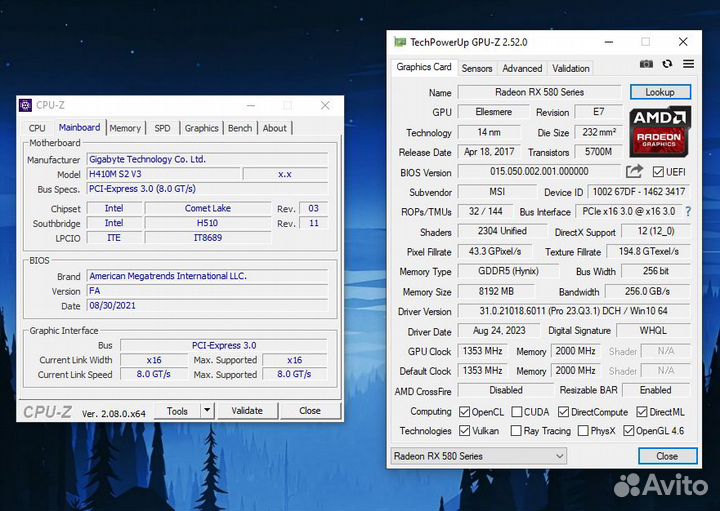The height and width of the screenshot is (511, 720).
Task: Open the Radeon RX 580 Series dropdown
Action: coord(478,456)
